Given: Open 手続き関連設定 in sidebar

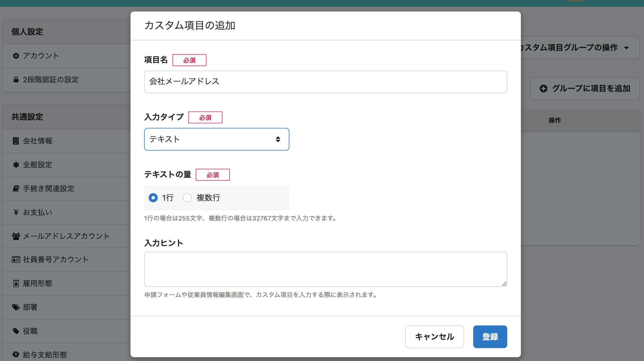Looking at the screenshot, I should click(x=49, y=189).
